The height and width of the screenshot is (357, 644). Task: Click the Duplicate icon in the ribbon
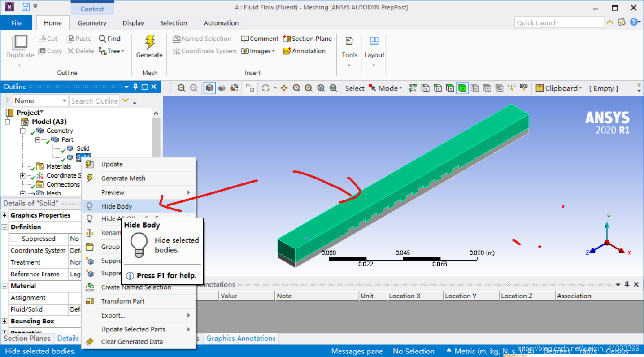coord(20,42)
